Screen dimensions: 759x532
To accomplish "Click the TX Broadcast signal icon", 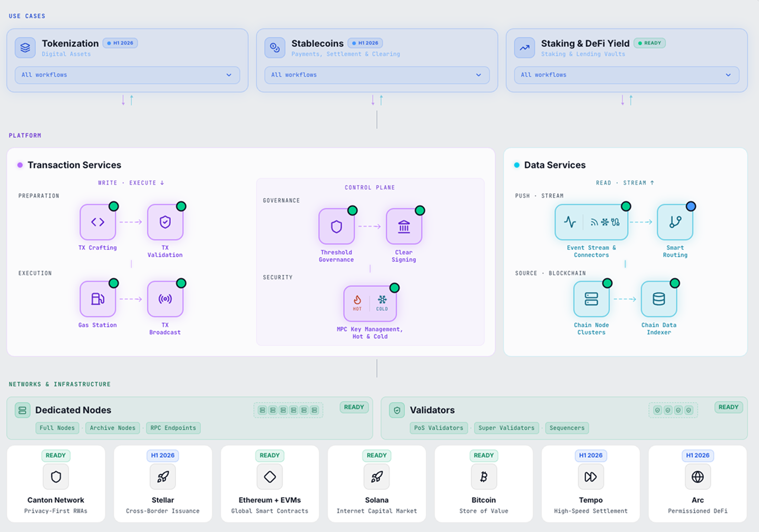I will point(165,299).
